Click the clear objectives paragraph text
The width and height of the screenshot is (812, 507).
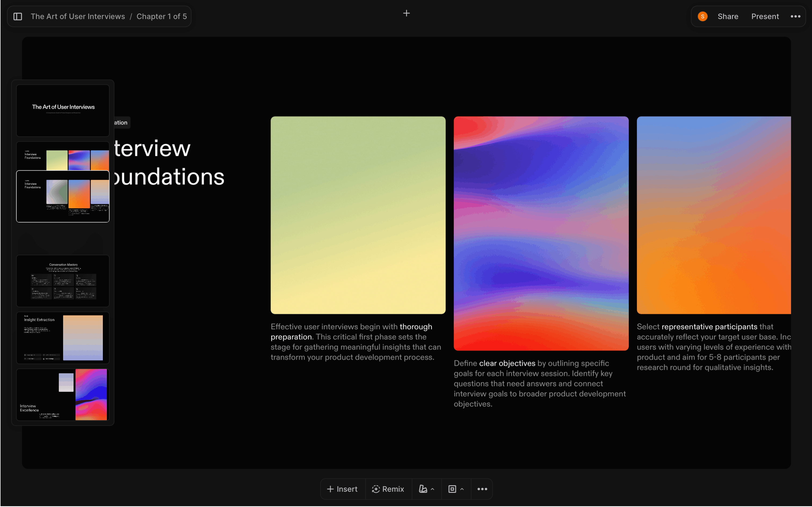click(539, 383)
